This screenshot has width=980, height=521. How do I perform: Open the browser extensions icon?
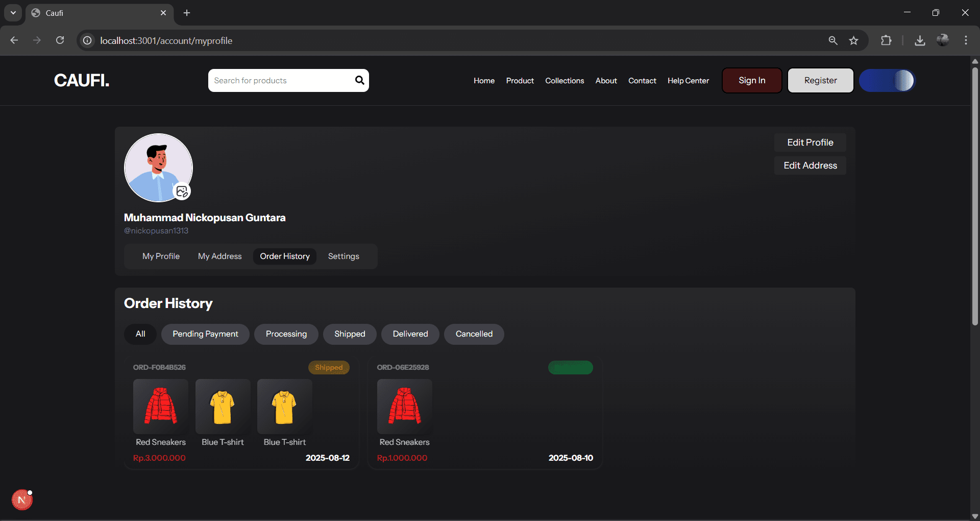pos(886,40)
